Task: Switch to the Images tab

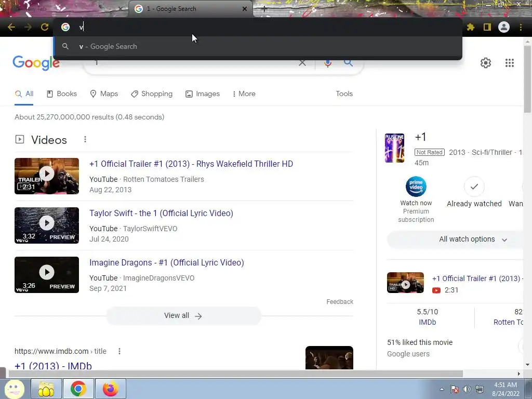Action: pos(203,94)
